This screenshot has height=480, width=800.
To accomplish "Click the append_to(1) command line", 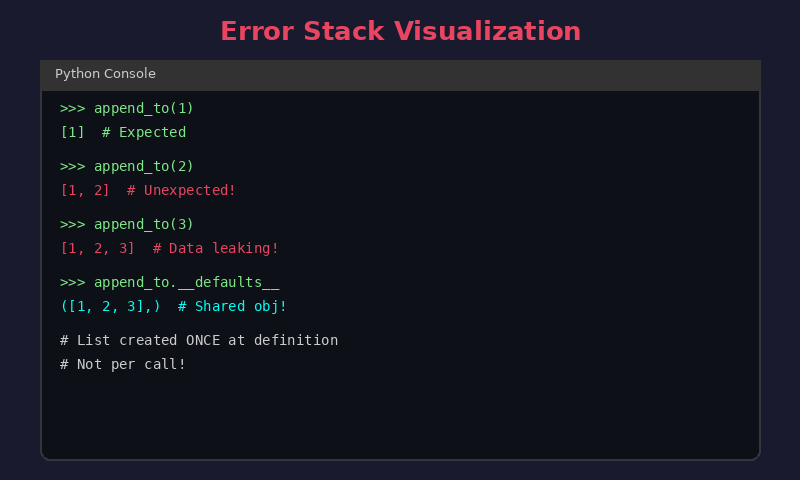I will coord(127,108).
